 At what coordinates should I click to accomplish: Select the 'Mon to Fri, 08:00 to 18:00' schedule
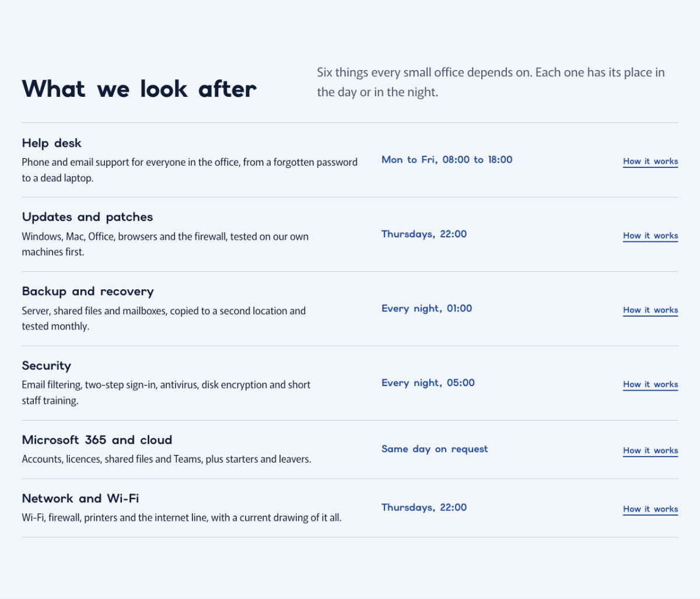447,160
